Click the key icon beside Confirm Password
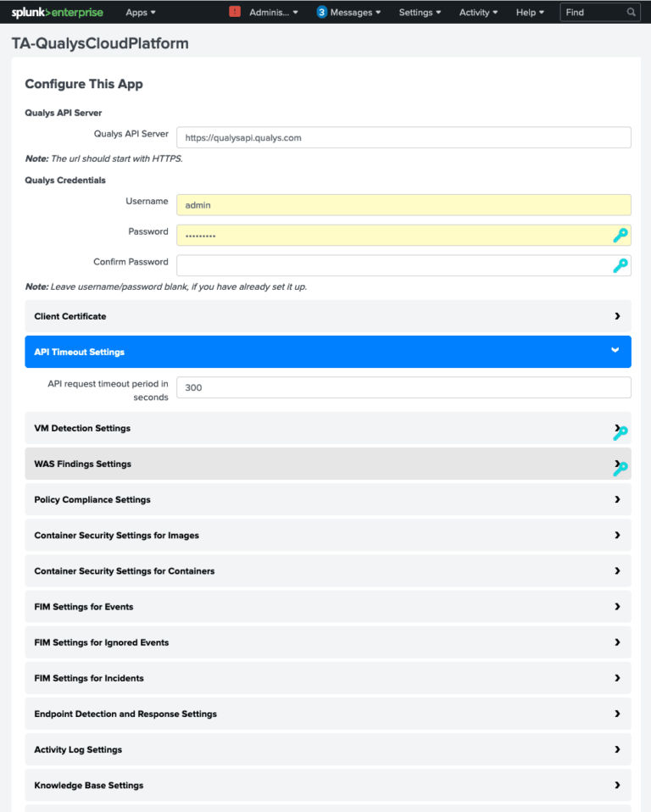Screen dimensions: 651x812 [621, 265]
